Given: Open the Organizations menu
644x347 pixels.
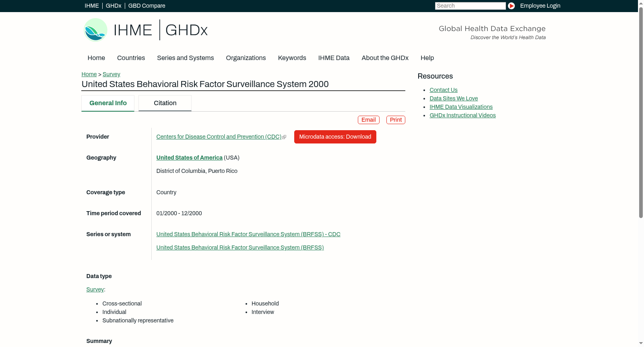Looking at the screenshot, I should click(246, 58).
